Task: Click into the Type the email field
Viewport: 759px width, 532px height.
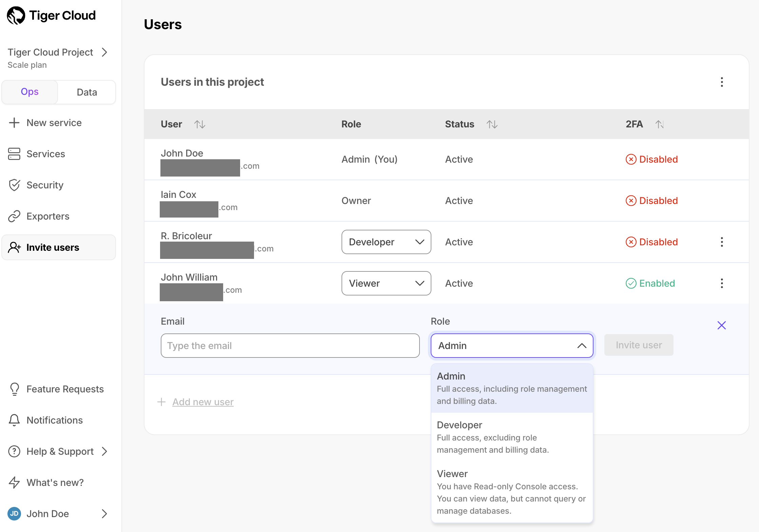Action: [x=290, y=346]
